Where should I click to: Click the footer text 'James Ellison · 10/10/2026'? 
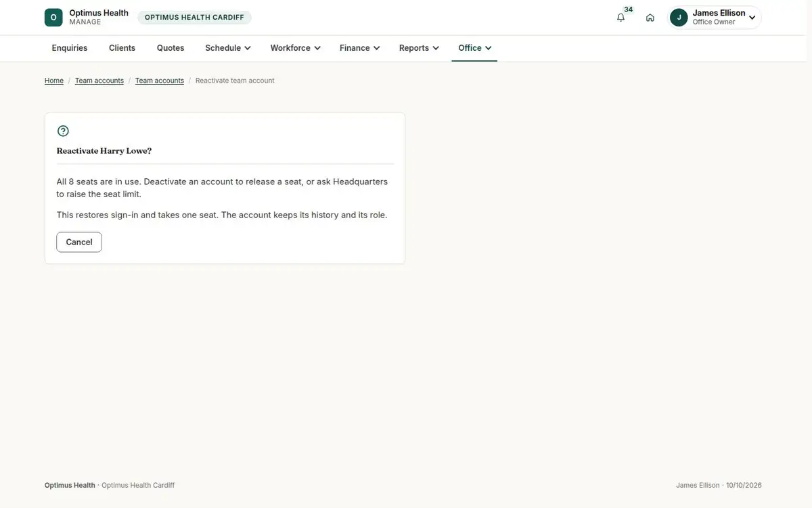719,486
